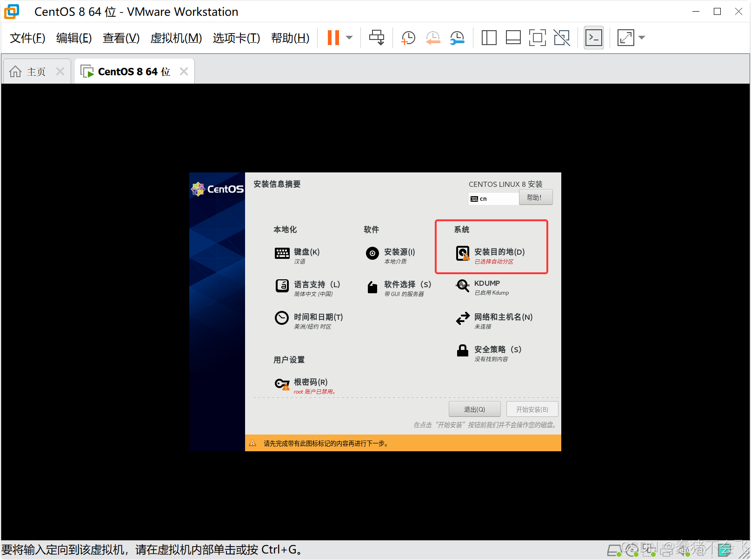Open the console view icon
The height and width of the screenshot is (560, 751).
coord(594,38)
